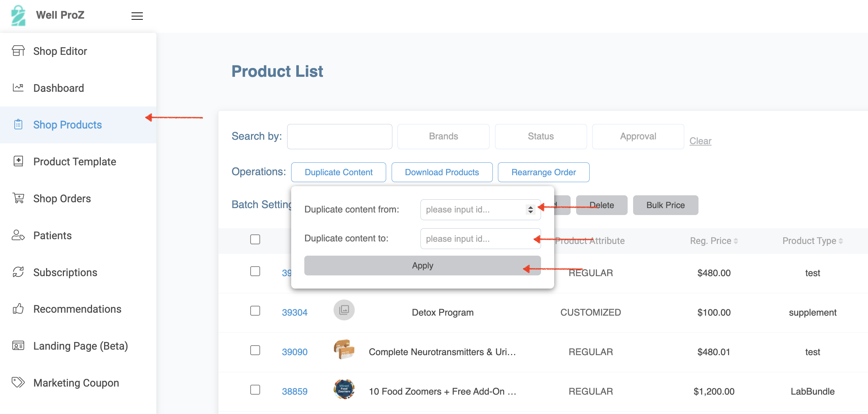Open the Brands filter dropdown
Viewport: 868px width, 414px height.
[443, 136]
